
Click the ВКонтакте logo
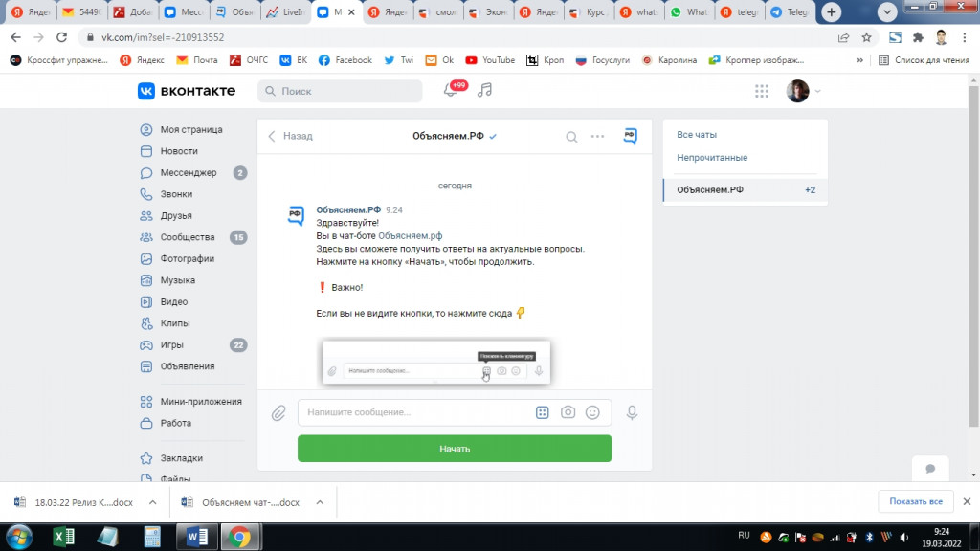coord(187,91)
